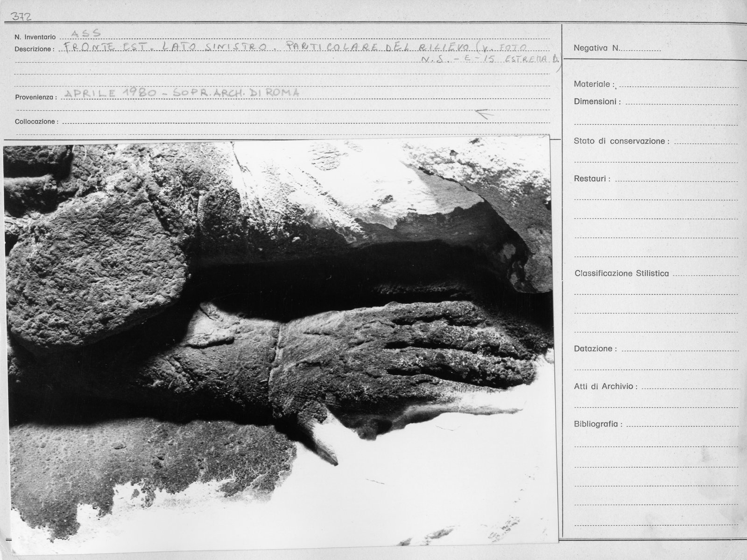
Task: Click the 'Negativa N.' field
Action: (617, 48)
